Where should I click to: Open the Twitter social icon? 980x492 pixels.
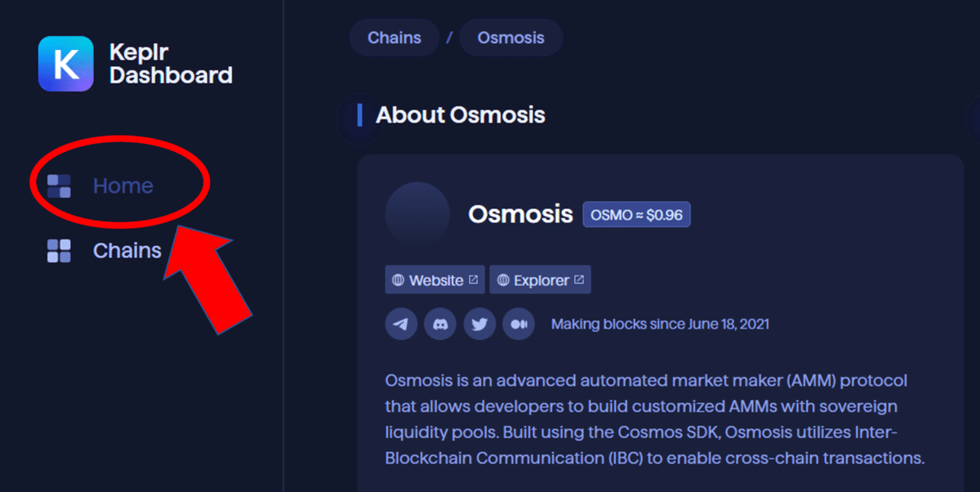coord(479,324)
